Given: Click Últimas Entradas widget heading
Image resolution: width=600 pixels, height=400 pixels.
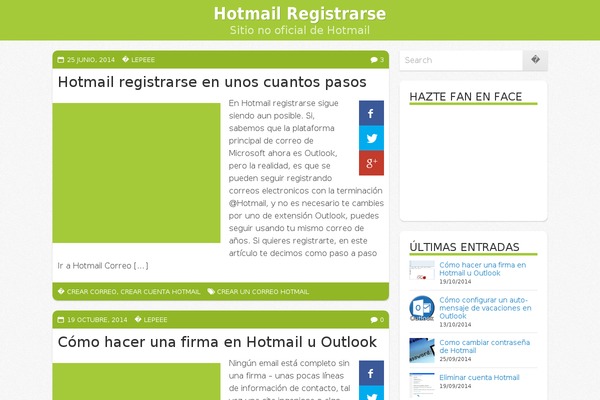Looking at the screenshot, I should click(464, 247).
